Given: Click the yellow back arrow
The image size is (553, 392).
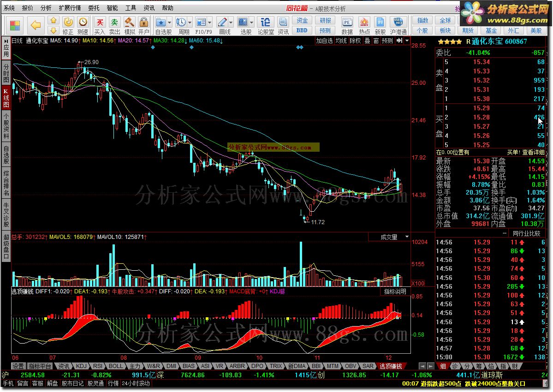Looking at the screenshot, I should point(36,25).
